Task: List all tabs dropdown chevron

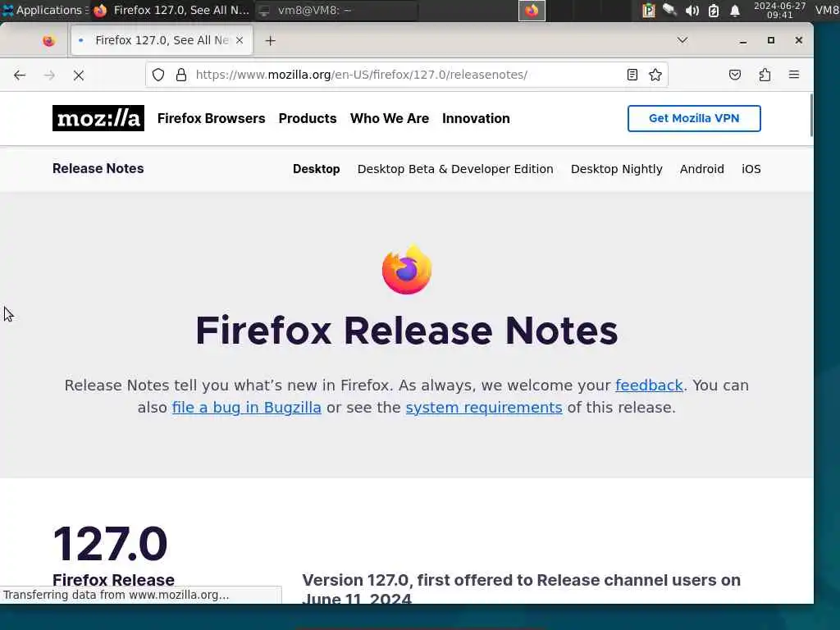Action: (x=682, y=40)
